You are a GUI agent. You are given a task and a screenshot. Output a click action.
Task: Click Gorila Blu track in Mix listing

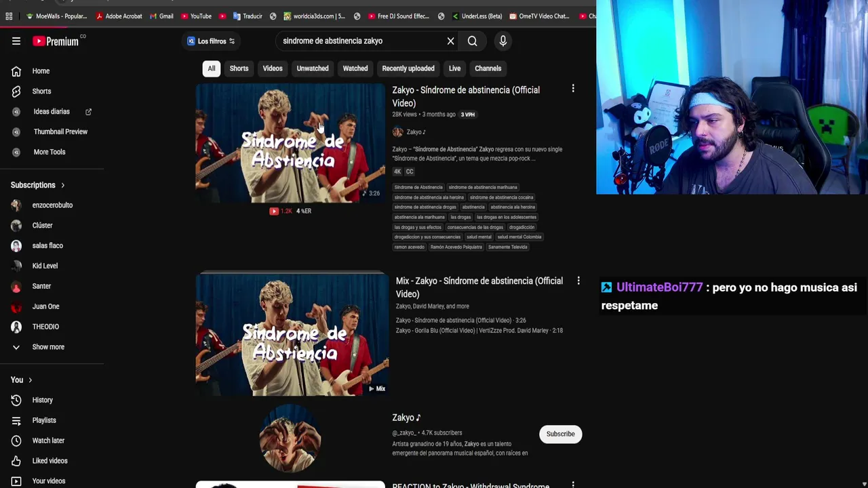pos(479,331)
